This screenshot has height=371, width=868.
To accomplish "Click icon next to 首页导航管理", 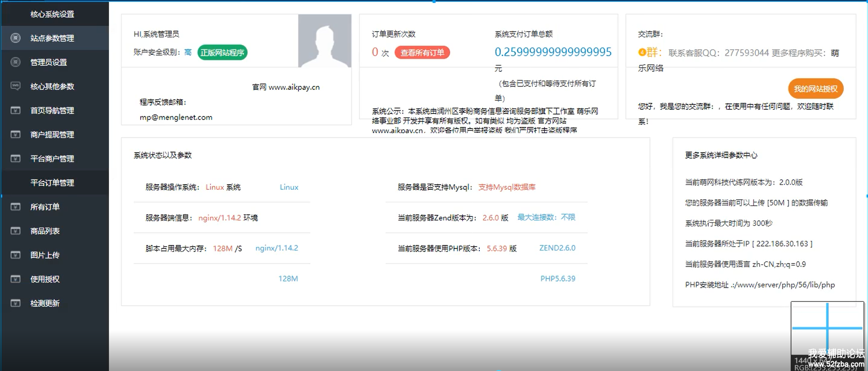I will (x=16, y=110).
